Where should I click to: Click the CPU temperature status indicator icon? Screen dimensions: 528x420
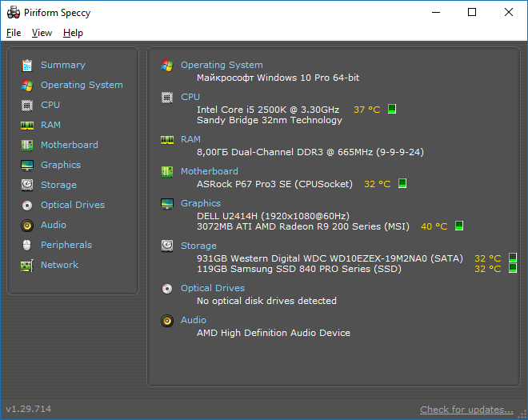click(392, 109)
